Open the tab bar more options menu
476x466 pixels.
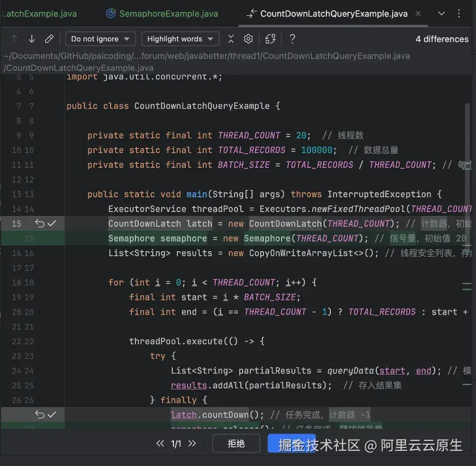[458, 14]
